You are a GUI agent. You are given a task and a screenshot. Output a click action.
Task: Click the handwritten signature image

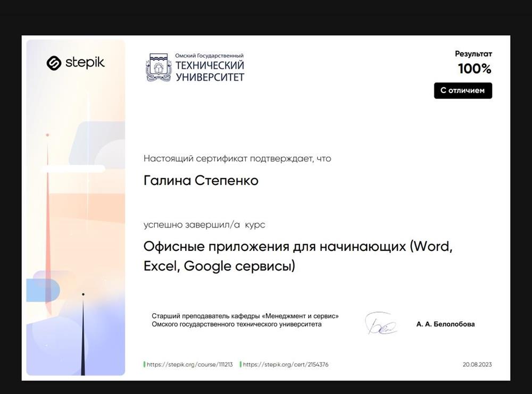(x=380, y=323)
